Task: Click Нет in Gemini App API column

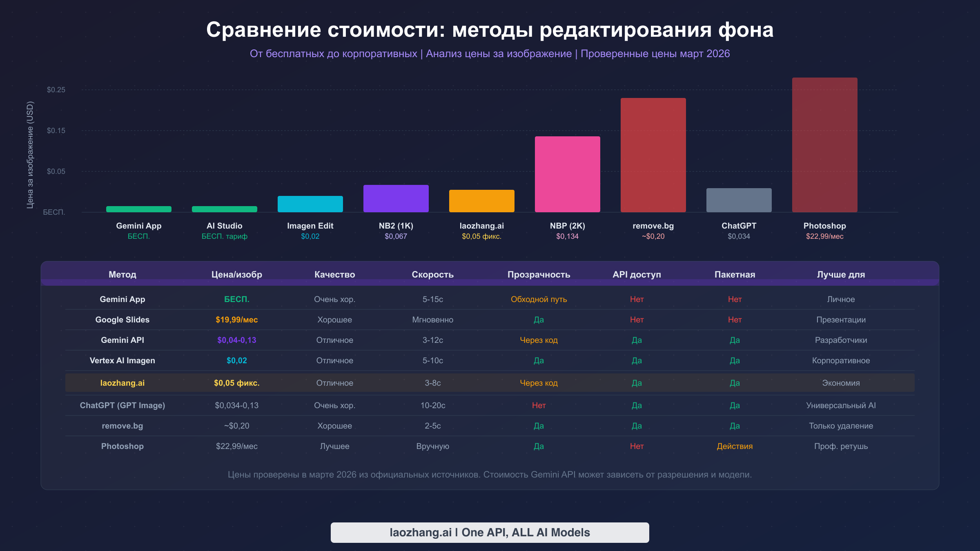Action: point(636,299)
